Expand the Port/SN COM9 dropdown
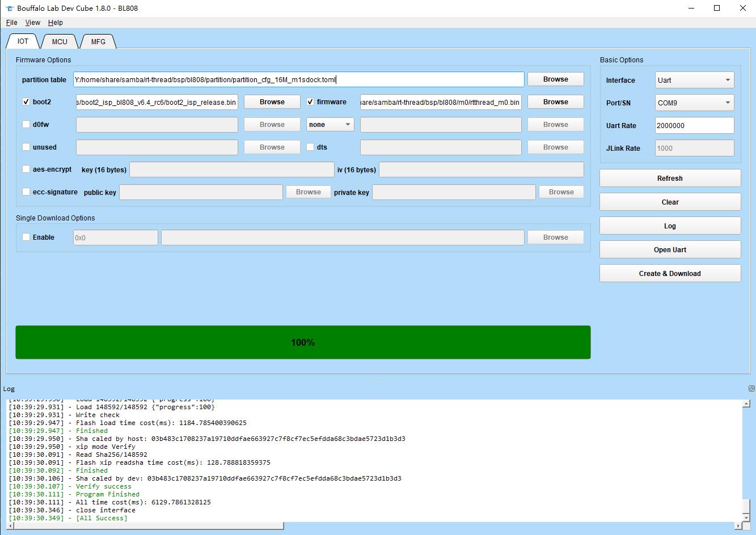Screen dimensions: 756x535 pos(694,103)
